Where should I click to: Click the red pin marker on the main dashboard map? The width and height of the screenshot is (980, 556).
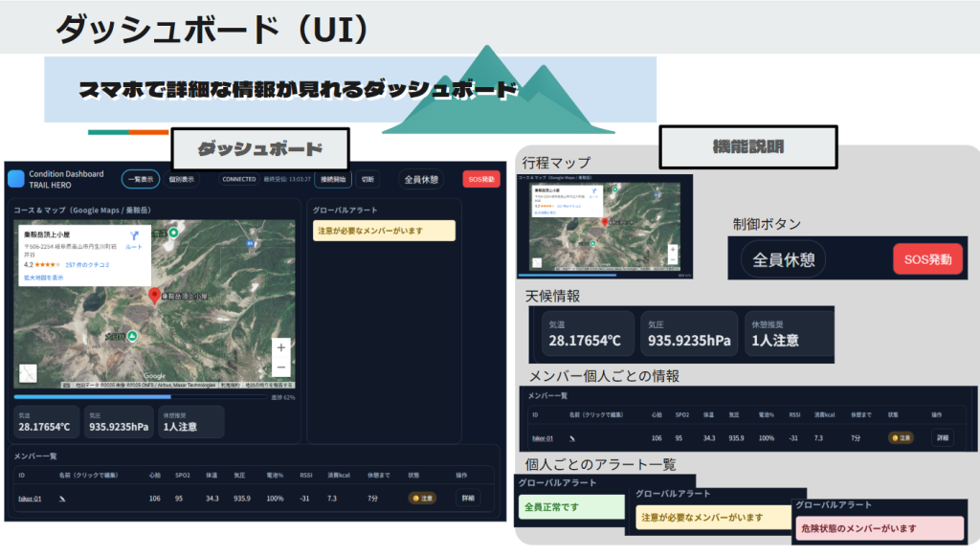pyautogui.click(x=154, y=297)
